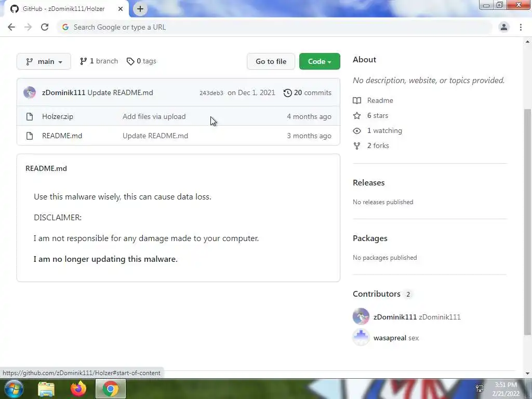Open the Add files via upload commit
Image resolution: width=532 pixels, height=399 pixels.
(154, 116)
